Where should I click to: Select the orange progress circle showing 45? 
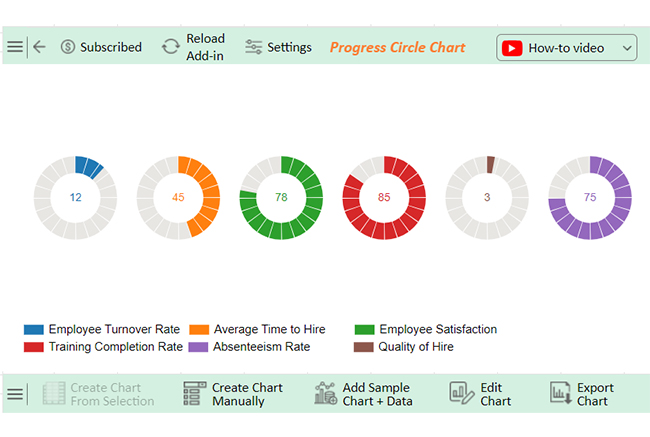pos(178,198)
